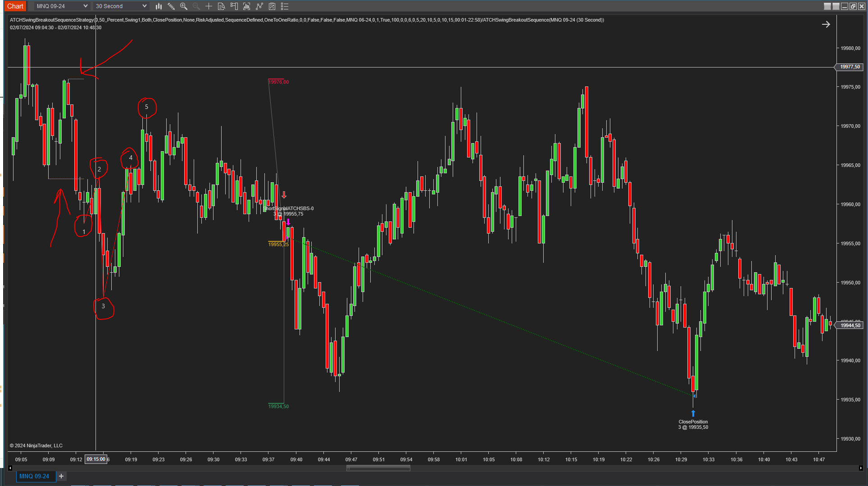Activate the crosshair cursor tool

tap(209, 6)
